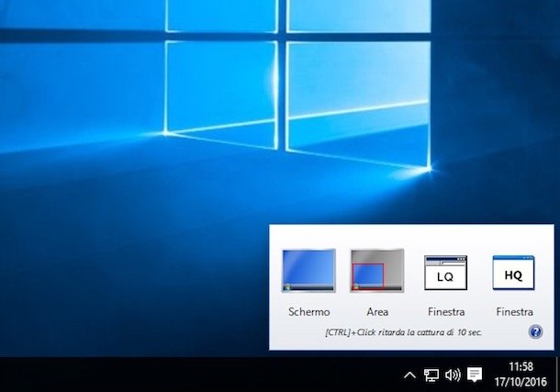
Task: Open the Action Center notification icon
Action: [x=475, y=375]
